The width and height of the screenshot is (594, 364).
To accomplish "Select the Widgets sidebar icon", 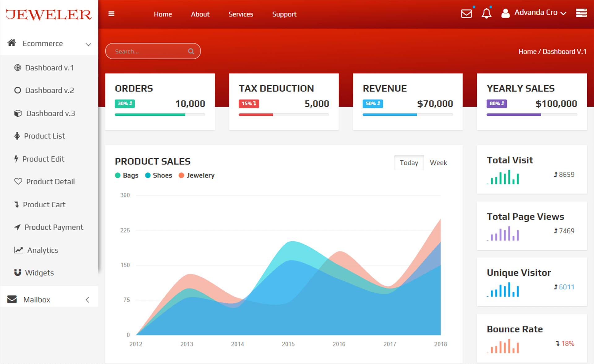I will (17, 273).
